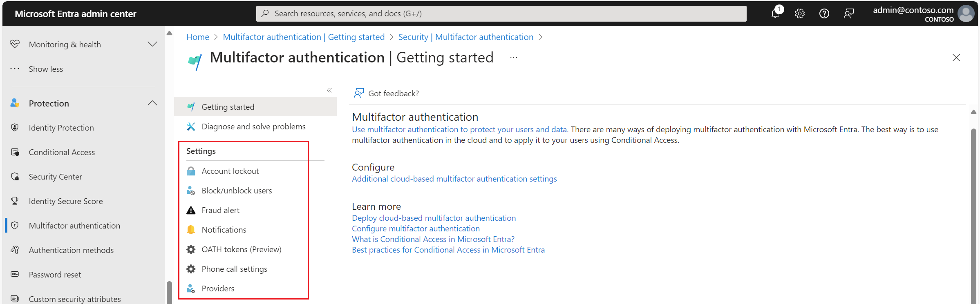Open the ellipsis menu beside page title
The image size is (980, 304).
pos(514,58)
